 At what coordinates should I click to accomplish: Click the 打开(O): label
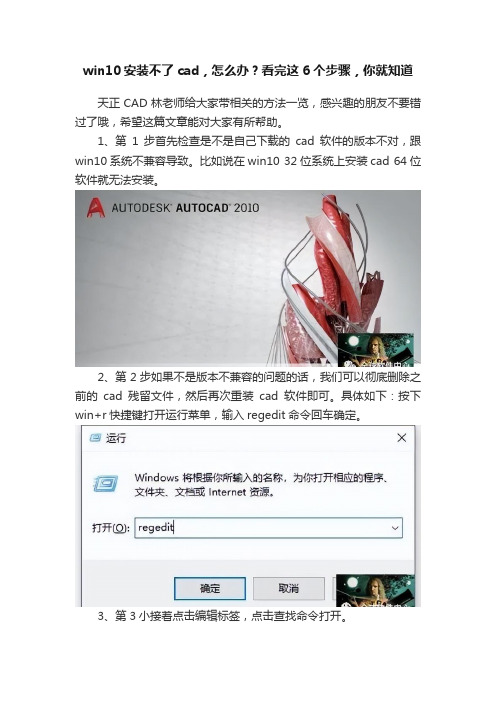point(111,528)
